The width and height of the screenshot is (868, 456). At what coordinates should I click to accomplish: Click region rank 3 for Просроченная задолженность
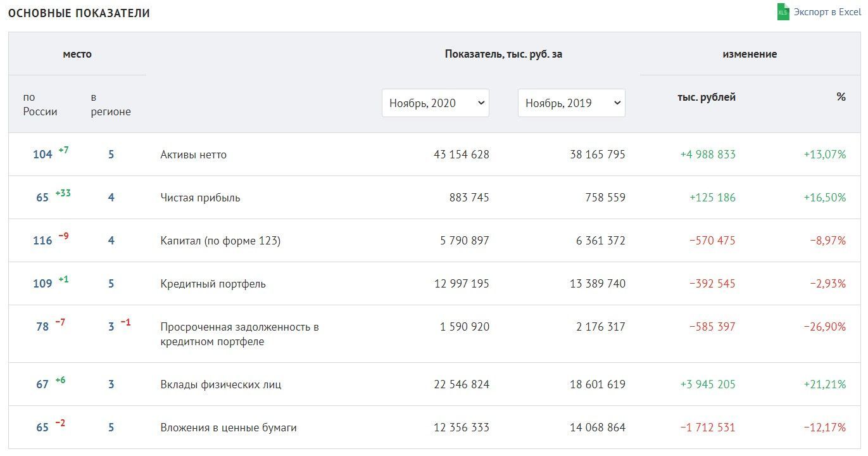point(111,327)
